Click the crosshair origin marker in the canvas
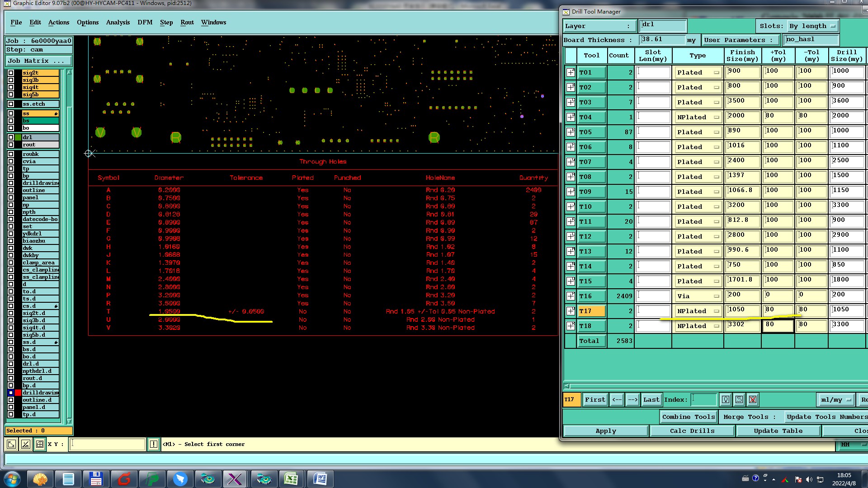Viewport: 868px width, 488px height. (x=89, y=154)
